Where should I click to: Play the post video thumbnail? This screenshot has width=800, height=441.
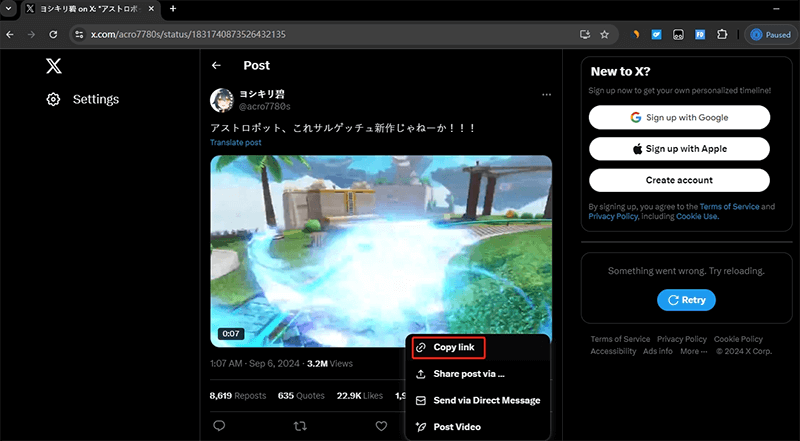point(381,251)
